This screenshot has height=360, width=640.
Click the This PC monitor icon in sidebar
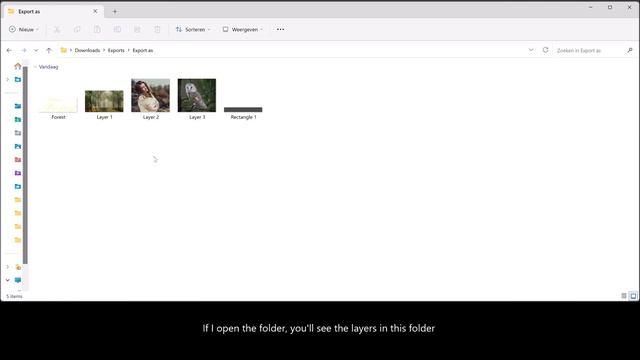tap(18, 280)
